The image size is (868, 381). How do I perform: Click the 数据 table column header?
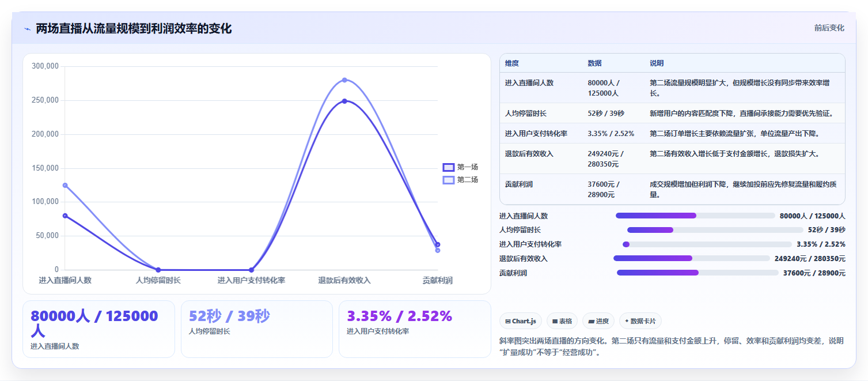(594, 63)
